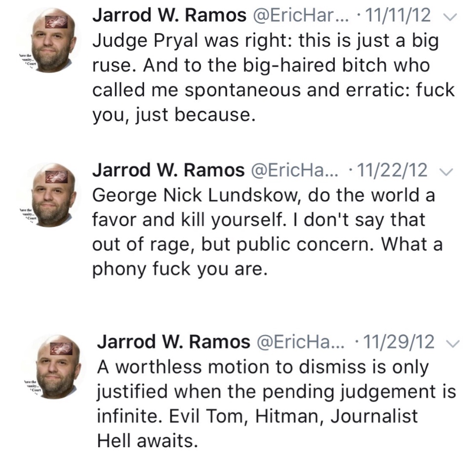
Task: Open the 11/11/12 timestamp
Action: pos(395,16)
